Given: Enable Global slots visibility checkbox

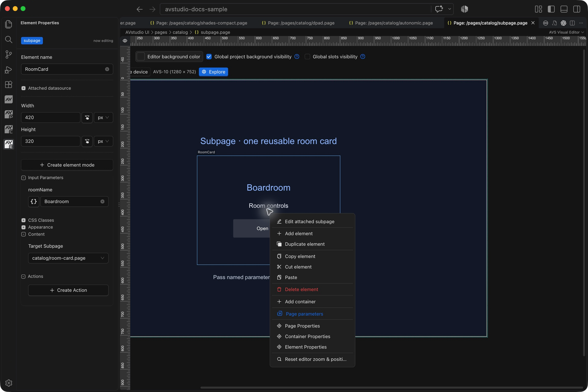Looking at the screenshot, I should [x=307, y=57].
